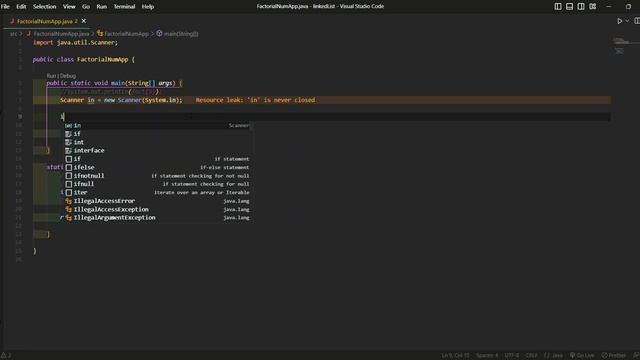Click the snippet icon beside 'ifelse'
This screenshot has height=360, width=640.
coord(69,167)
